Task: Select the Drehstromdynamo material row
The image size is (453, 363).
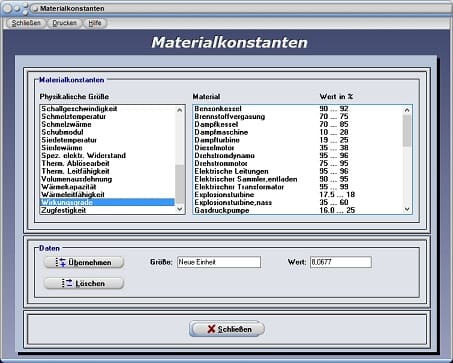Action: pos(298,156)
